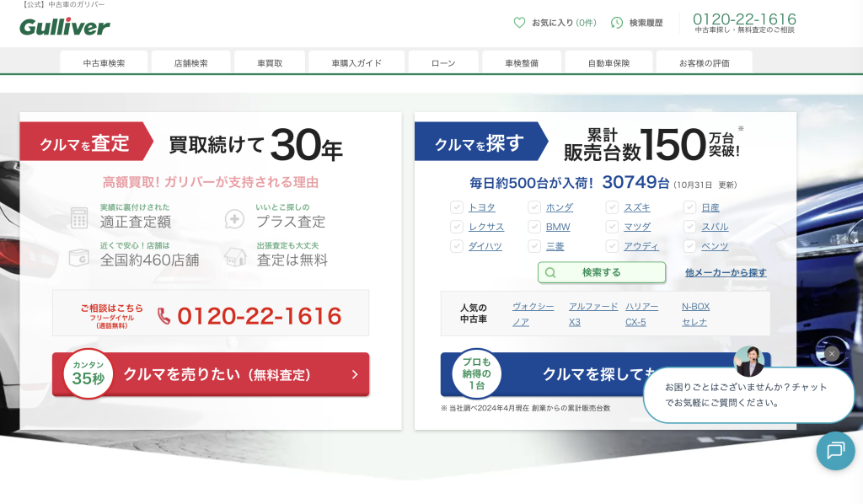Click the red phone icon
The height and width of the screenshot is (504, 863).
(163, 316)
